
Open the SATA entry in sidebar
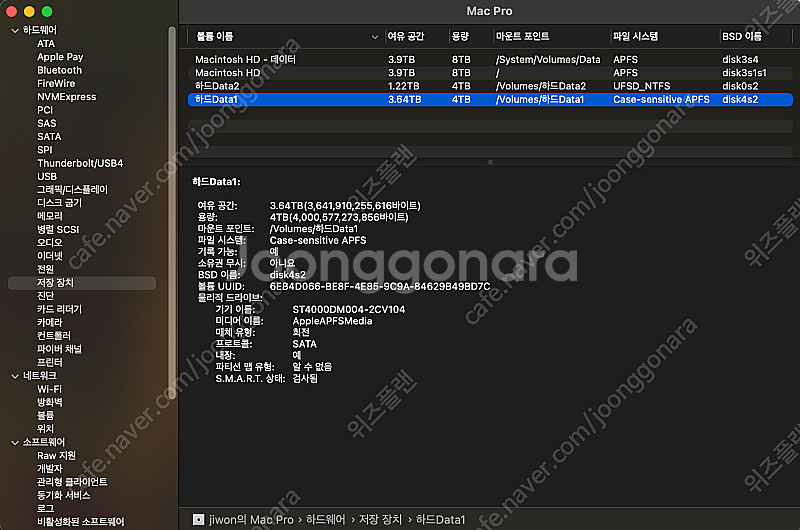[49, 137]
